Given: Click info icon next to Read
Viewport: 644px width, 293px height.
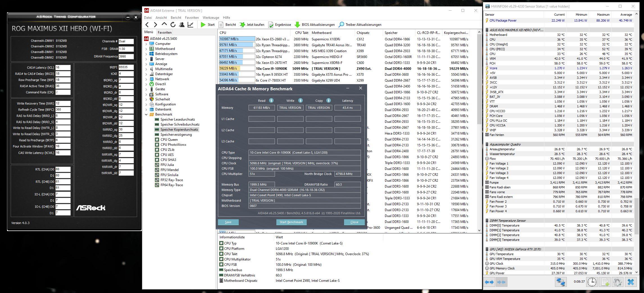Looking at the screenshot, I should click(271, 100).
